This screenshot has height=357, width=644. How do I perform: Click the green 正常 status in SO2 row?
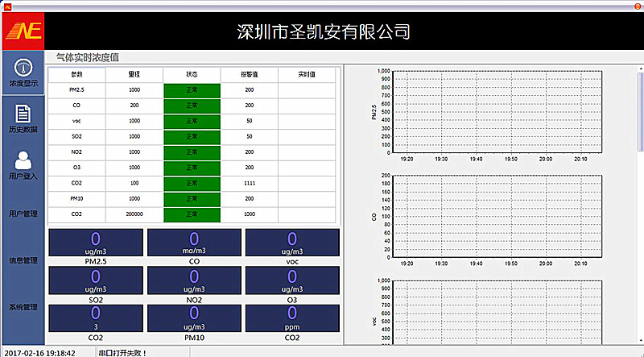click(192, 136)
